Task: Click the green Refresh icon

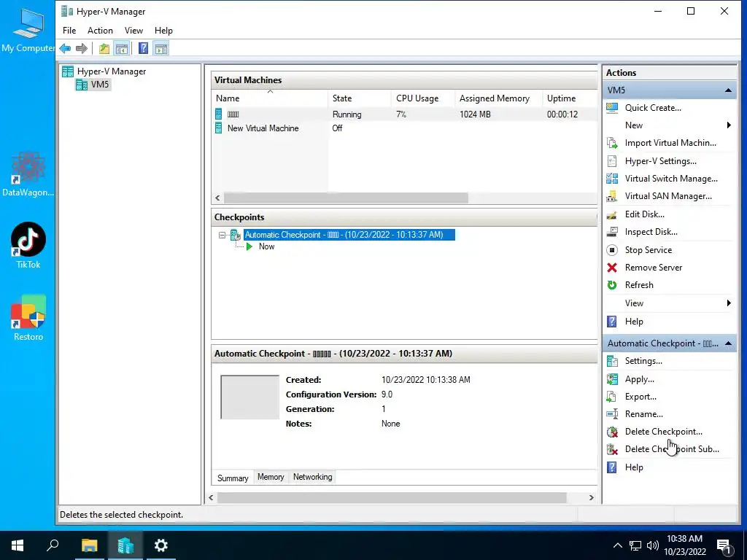Action: pyautogui.click(x=612, y=285)
